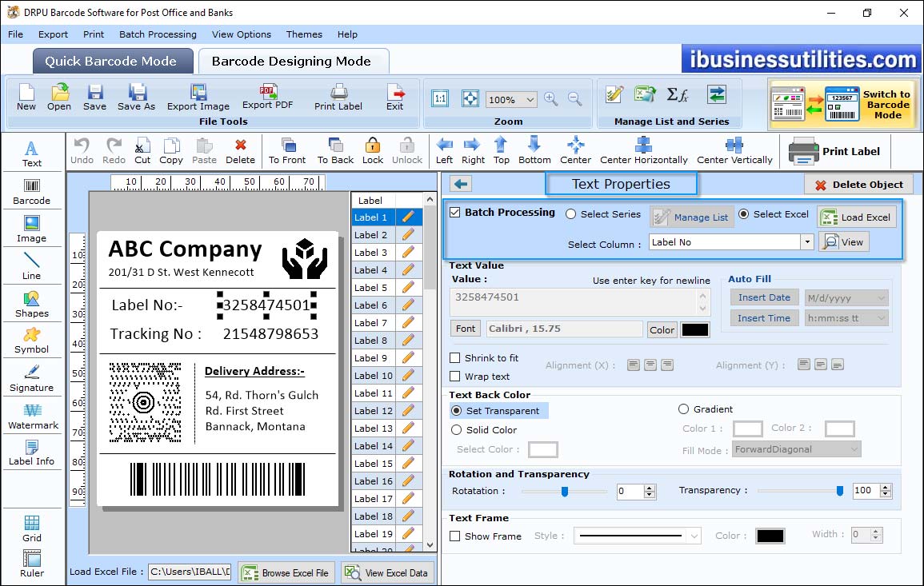Screen dimensions: 924x586
Task: Enable the Show Frame checkbox
Action: click(x=455, y=536)
